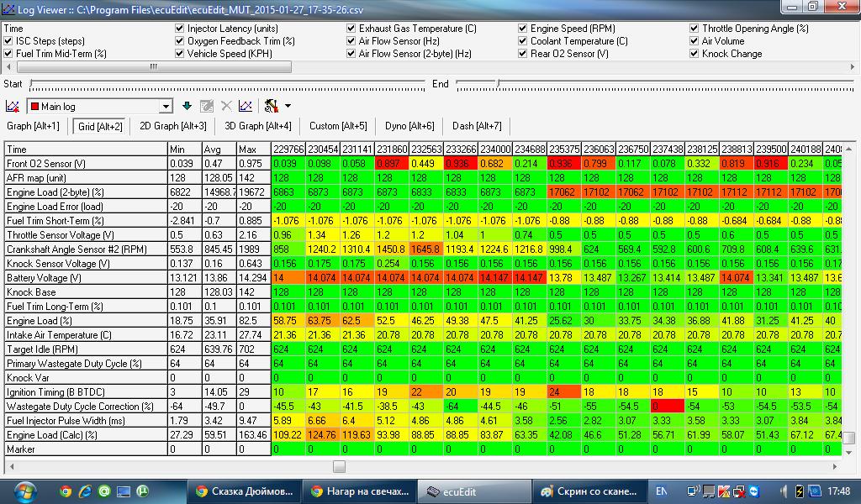Click the ecuEdit taskbar button
861x504 pixels.
click(475, 491)
